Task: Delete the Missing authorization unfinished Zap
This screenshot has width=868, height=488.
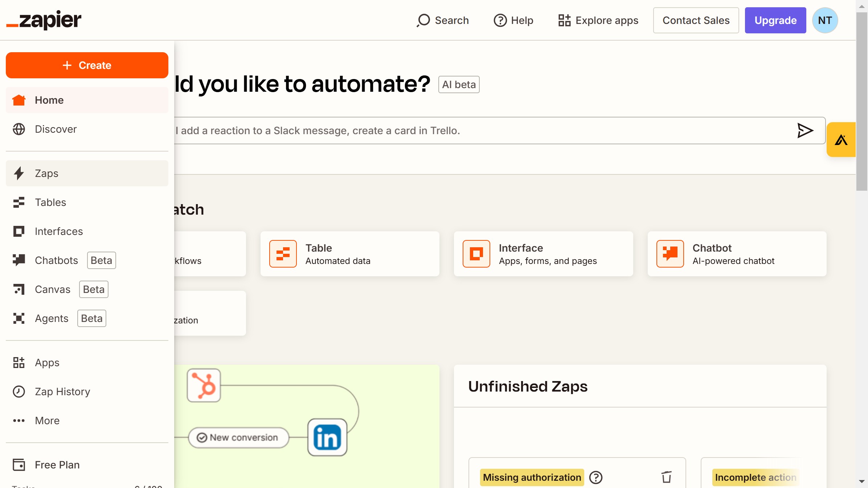Action: pyautogui.click(x=666, y=477)
